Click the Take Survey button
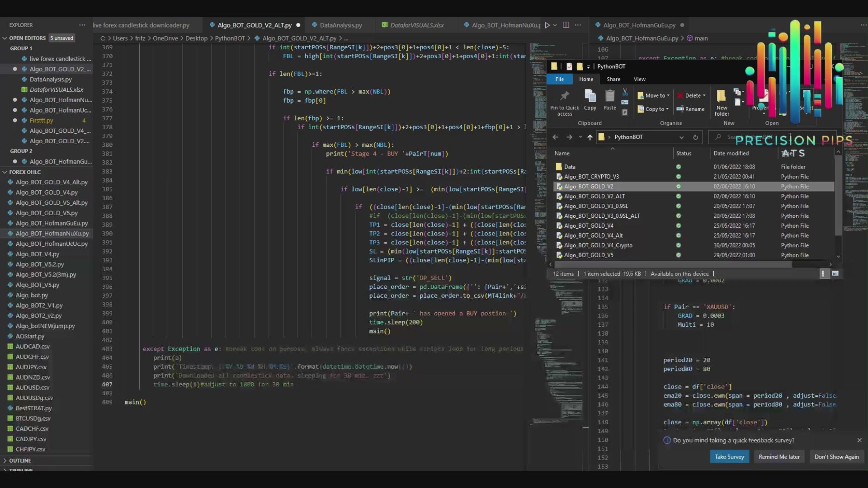This screenshot has width=868, height=488. pos(729,456)
